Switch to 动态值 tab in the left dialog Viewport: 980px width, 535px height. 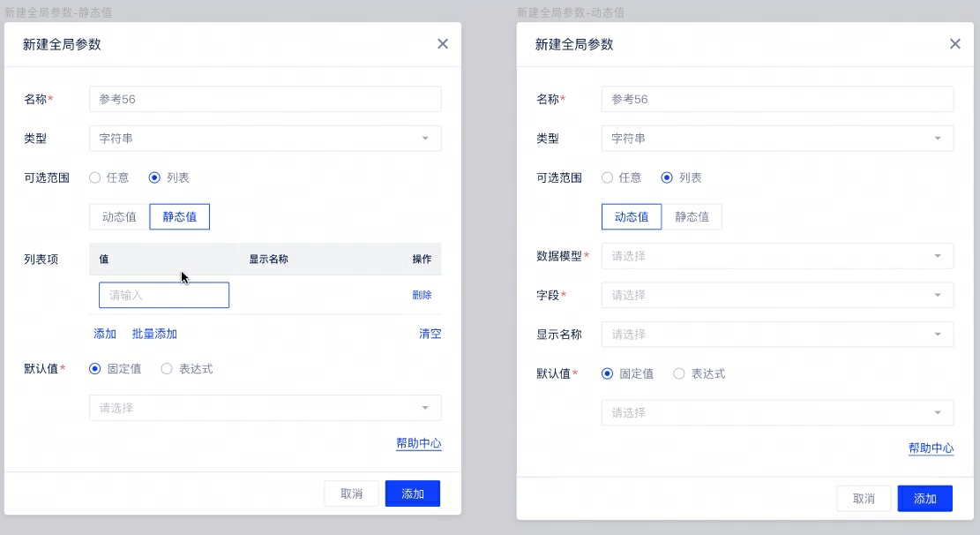point(119,216)
